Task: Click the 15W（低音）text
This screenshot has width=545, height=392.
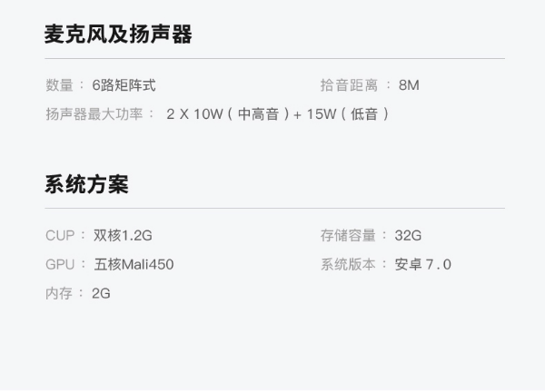Action: (348, 114)
